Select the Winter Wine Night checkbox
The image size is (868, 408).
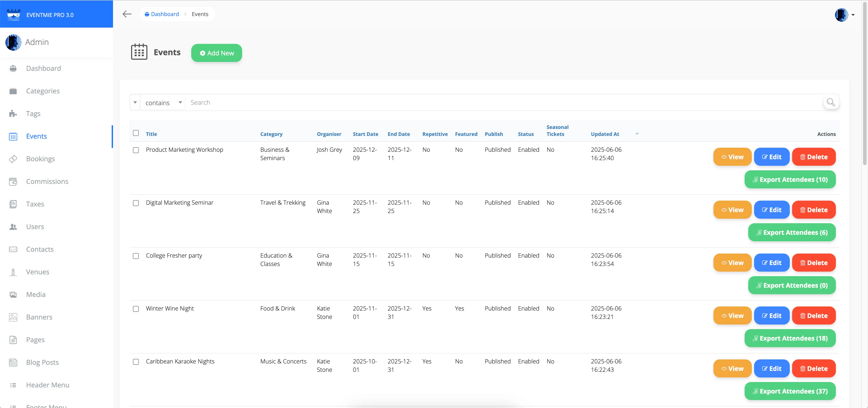pyautogui.click(x=136, y=309)
